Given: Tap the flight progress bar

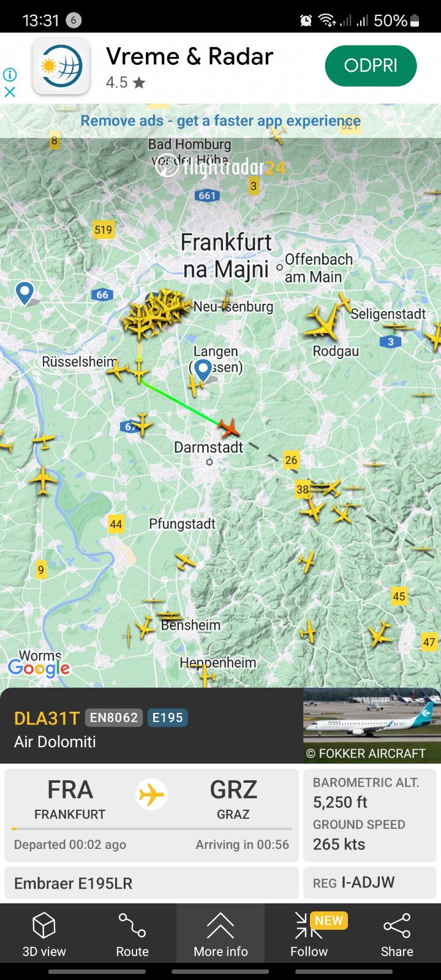Looking at the screenshot, I should [x=151, y=829].
